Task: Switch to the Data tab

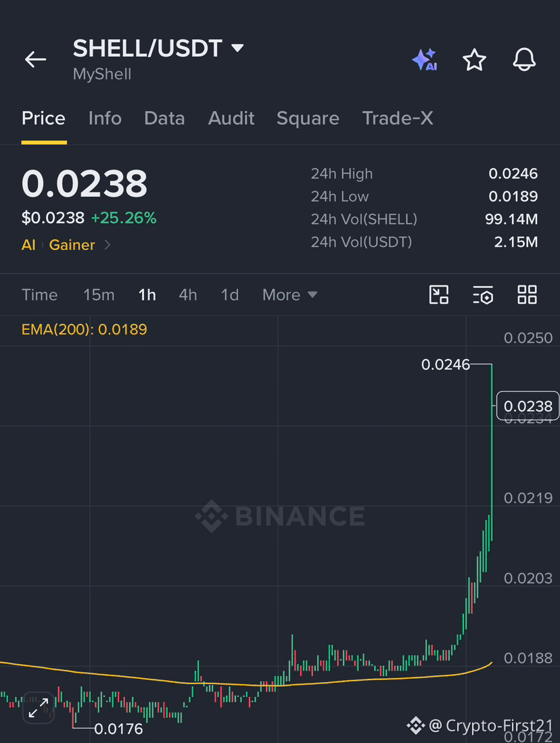Action: pyautogui.click(x=164, y=118)
